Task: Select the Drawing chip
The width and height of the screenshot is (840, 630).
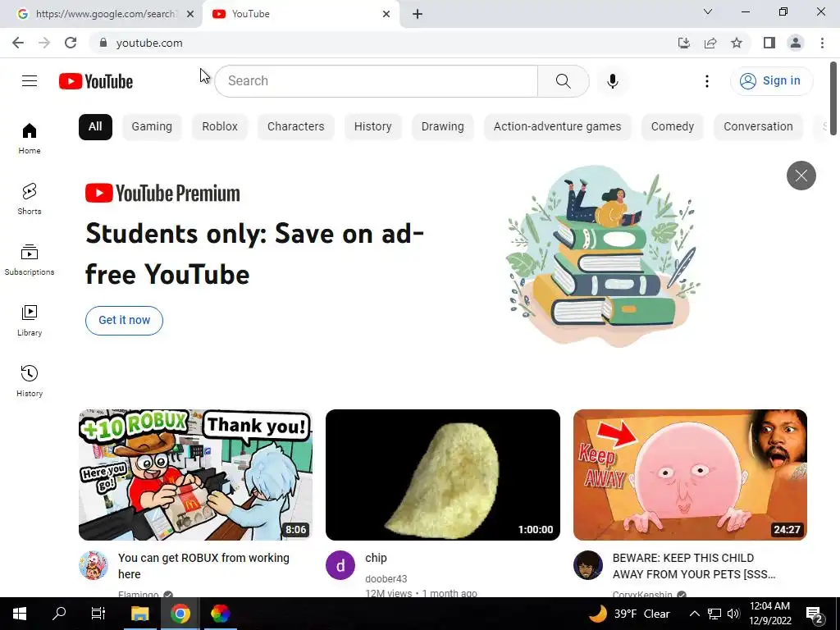Action: (x=442, y=127)
